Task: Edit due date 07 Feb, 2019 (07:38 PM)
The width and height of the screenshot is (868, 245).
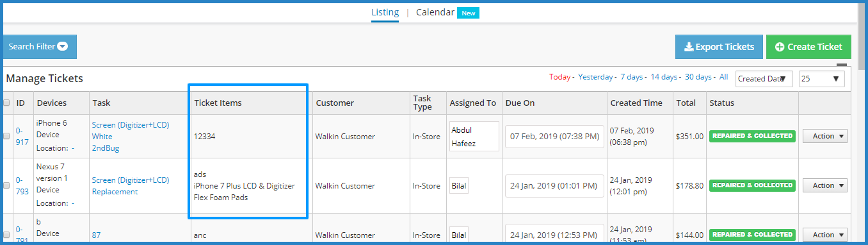Action: [554, 136]
